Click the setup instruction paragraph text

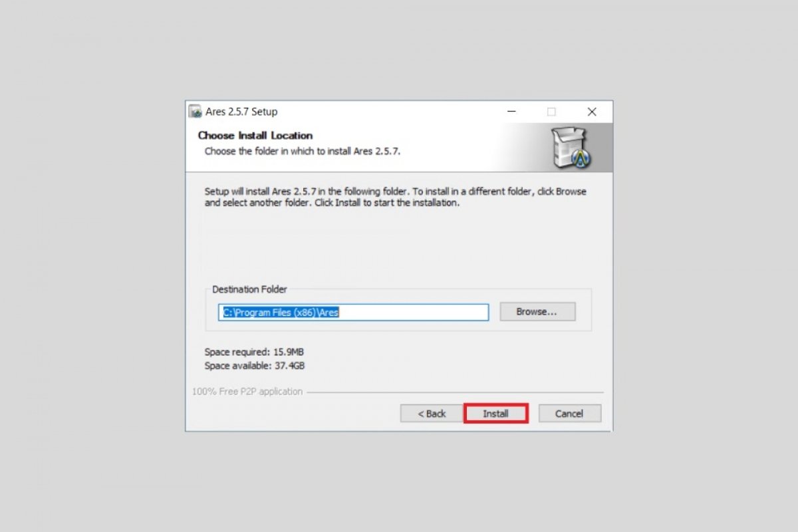point(396,197)
